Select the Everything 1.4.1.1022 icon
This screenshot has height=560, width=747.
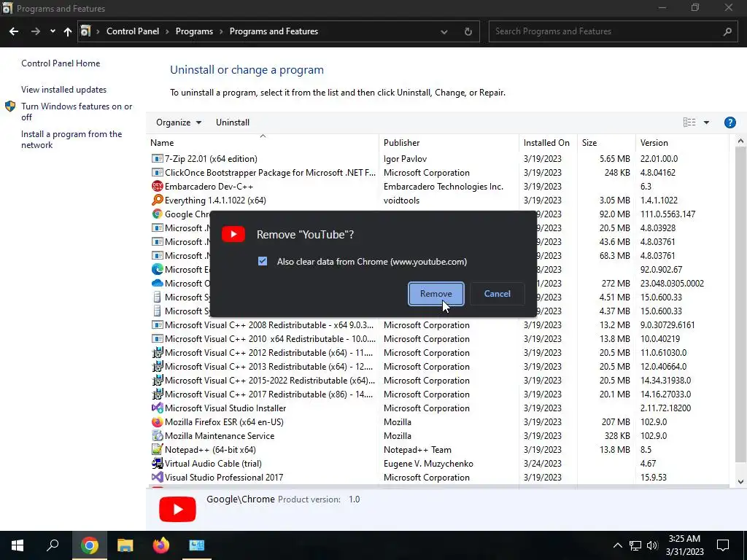(157, 200)
